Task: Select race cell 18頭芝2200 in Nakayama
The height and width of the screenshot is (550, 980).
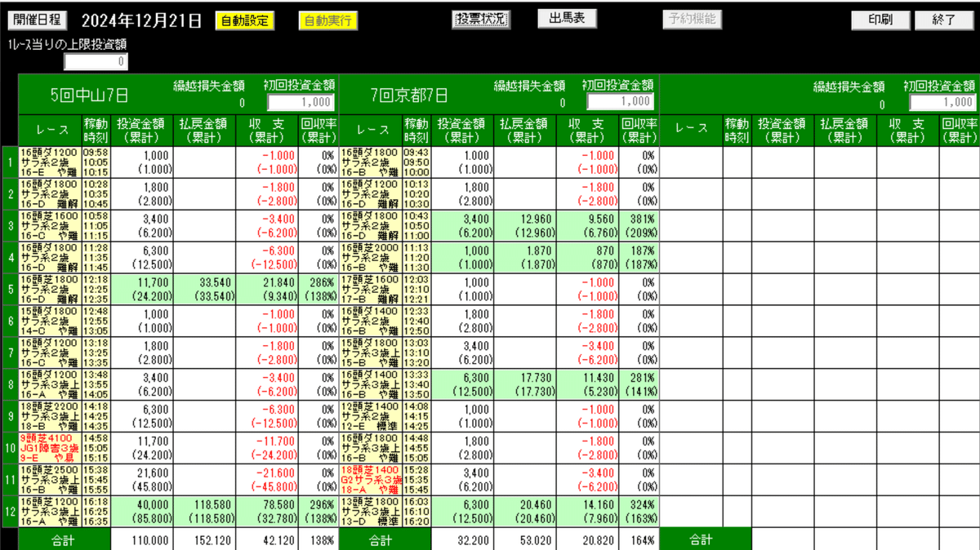Action: pyautogui.click(x=50, y=416)
